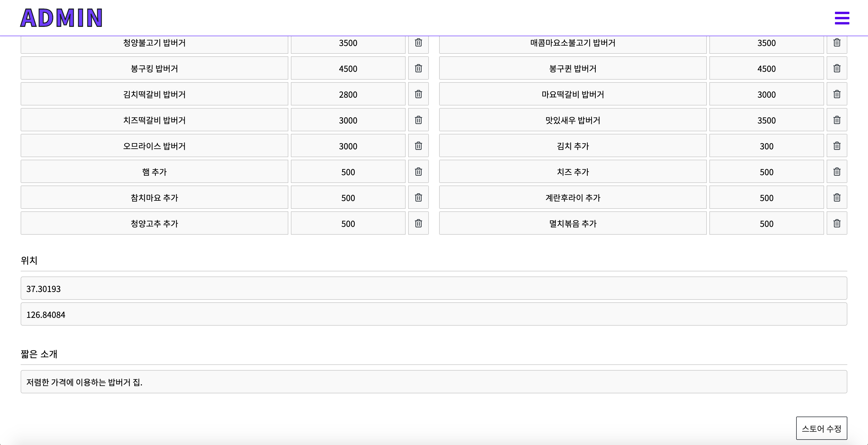This screenshot has width=868, height=445.
Task: Delete the 김치떡갈비 밥버거 row
Action: [418, 94]
